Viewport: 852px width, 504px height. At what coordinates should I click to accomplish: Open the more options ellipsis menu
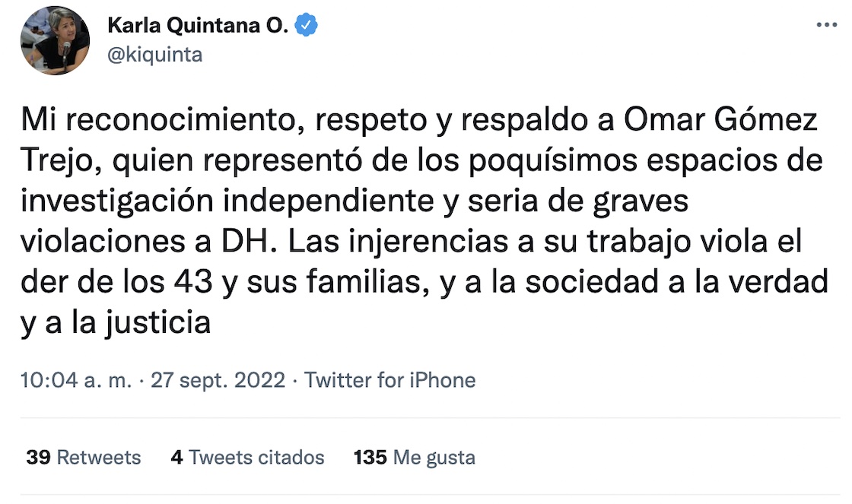(x=826, y=25)
